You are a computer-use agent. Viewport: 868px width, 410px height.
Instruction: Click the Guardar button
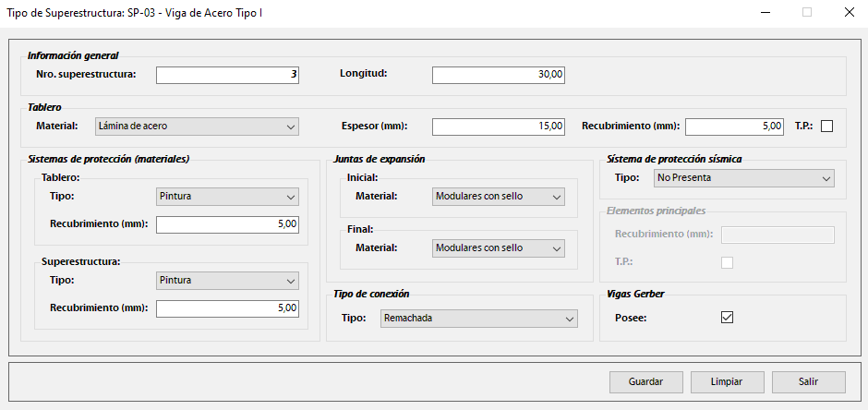[x=646, y=381]
